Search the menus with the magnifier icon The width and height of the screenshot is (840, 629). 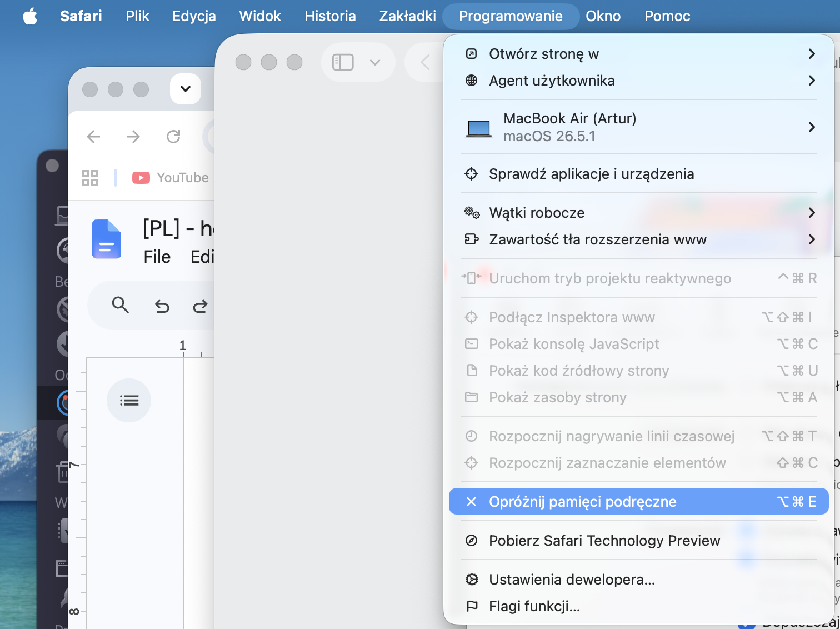point(121,305)
